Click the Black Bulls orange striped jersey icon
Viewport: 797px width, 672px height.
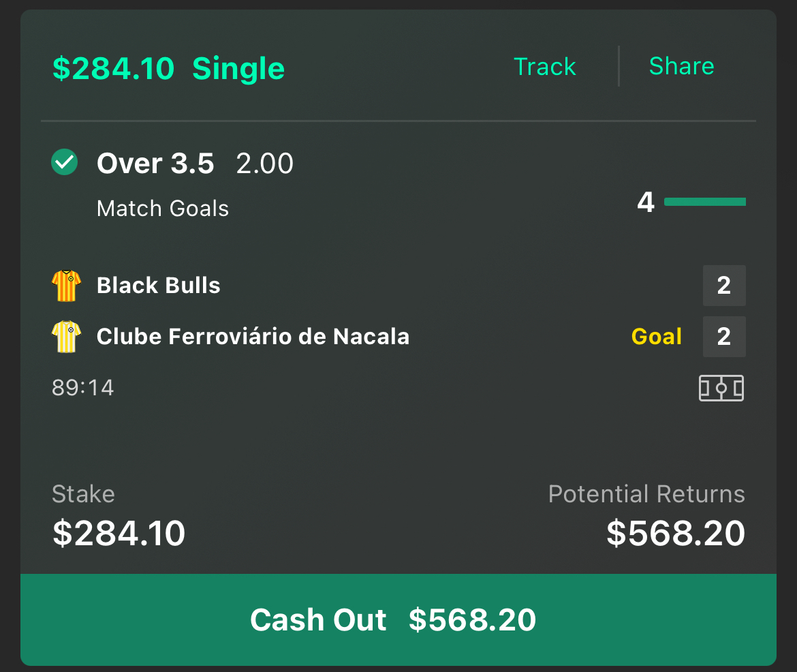coord(67,286)
